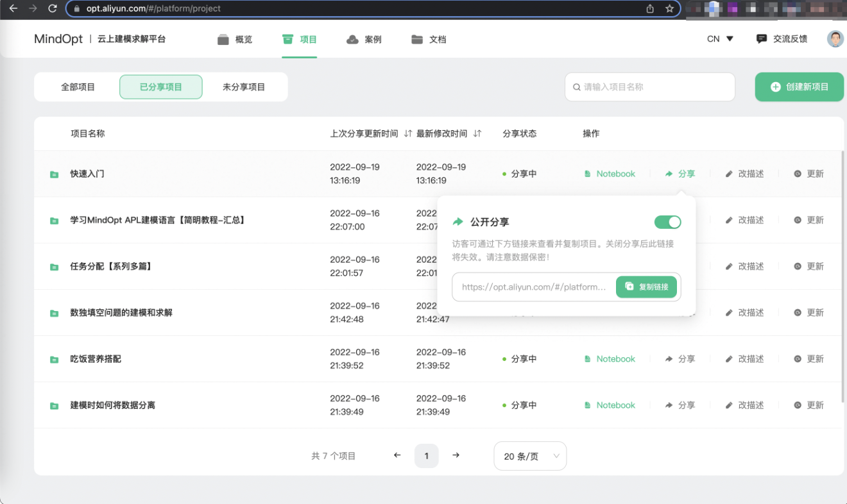Select the 已分享项目 filter tab
This screenshot has height=504, width=847.
click(x=161, y=87)
